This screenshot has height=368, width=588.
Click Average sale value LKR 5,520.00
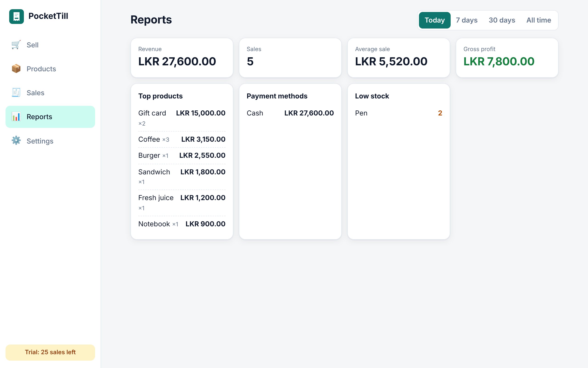pyautogui.click(x=391, y=61)
